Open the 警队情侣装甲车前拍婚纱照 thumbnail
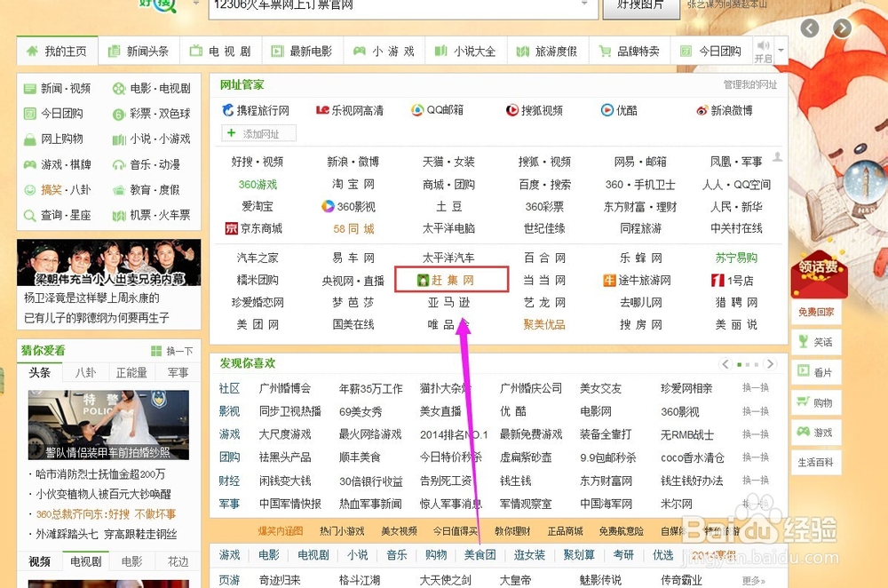Screen dimensions: 888x588 [x=108, y=425]
